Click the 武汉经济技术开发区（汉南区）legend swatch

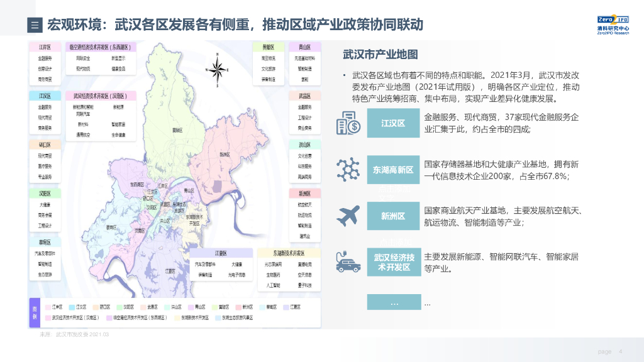point(48,317)
